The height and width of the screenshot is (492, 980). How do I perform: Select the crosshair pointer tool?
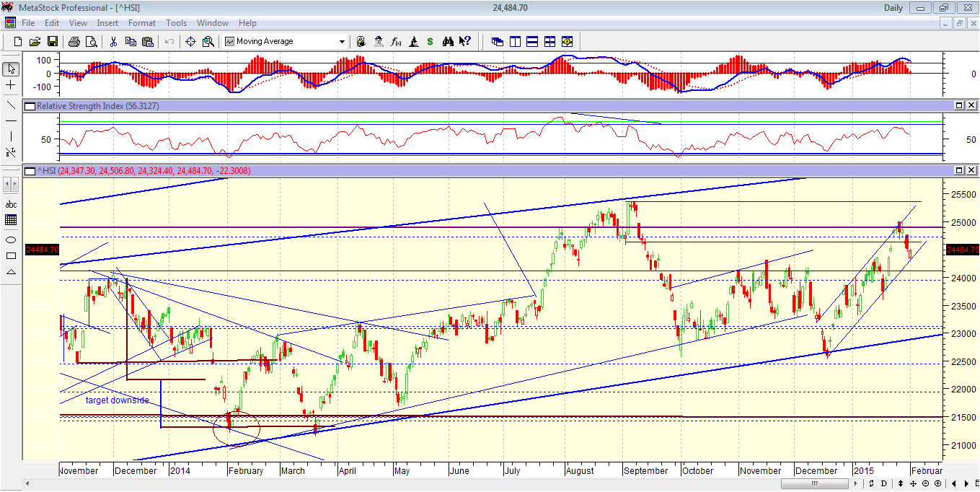point(10,85)
